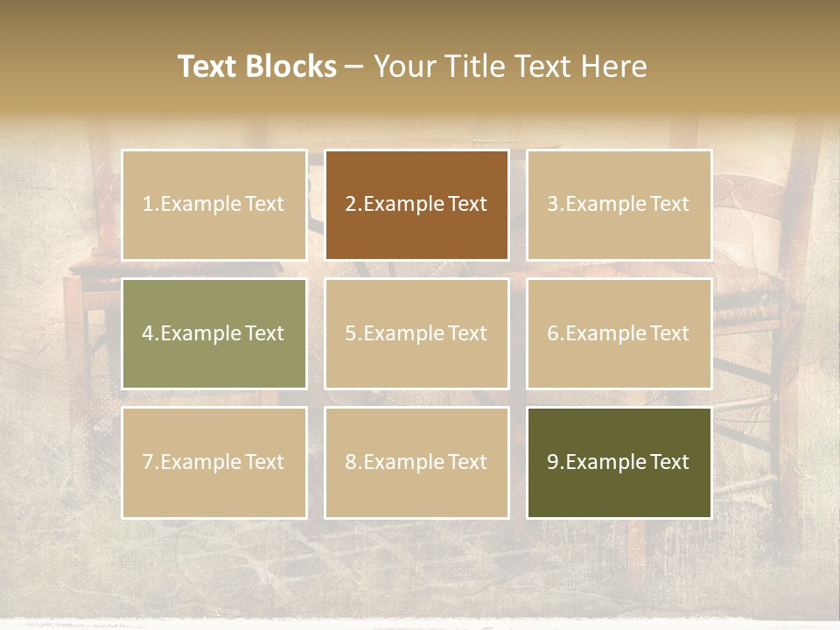Click the "6.Example Text" block
The width and height of the screenshot is (840, 630).
(619, 333)
